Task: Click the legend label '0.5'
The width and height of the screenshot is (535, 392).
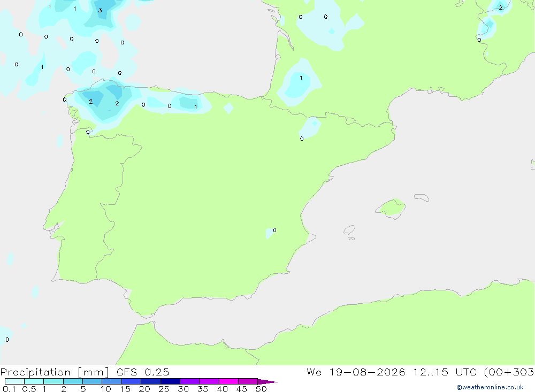Action: tap(29, 389)
